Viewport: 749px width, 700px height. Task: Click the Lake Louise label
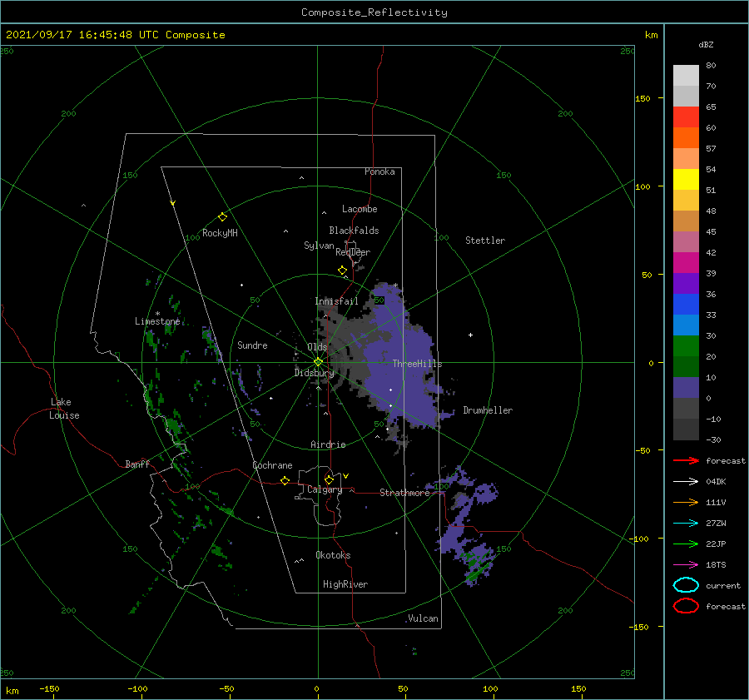click(x=65, y=409)
